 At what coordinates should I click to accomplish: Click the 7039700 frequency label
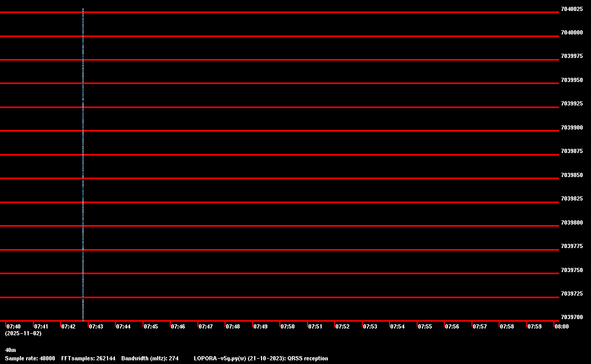point(572,317)
